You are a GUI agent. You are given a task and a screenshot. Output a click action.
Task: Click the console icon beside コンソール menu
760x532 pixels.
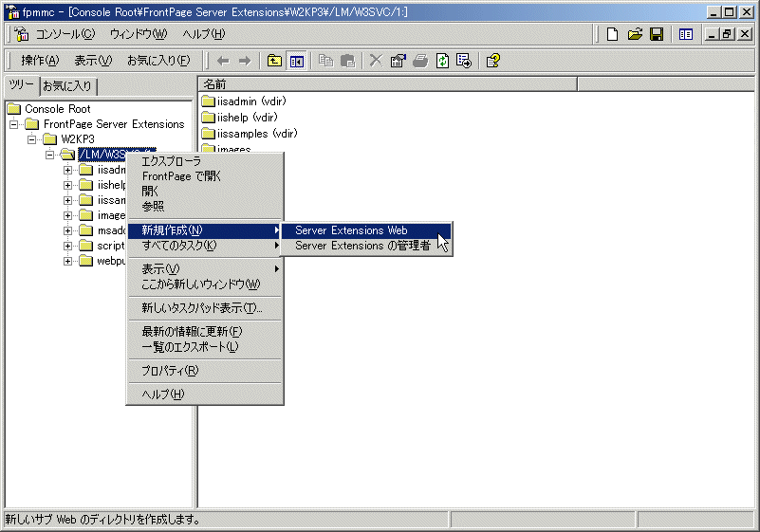click(x=22, y=34)
